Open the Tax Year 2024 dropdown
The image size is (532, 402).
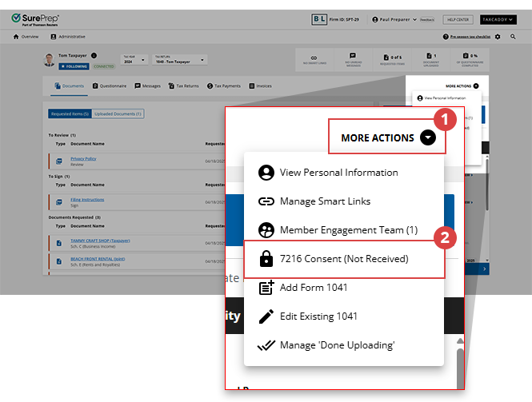pos(134,60)
